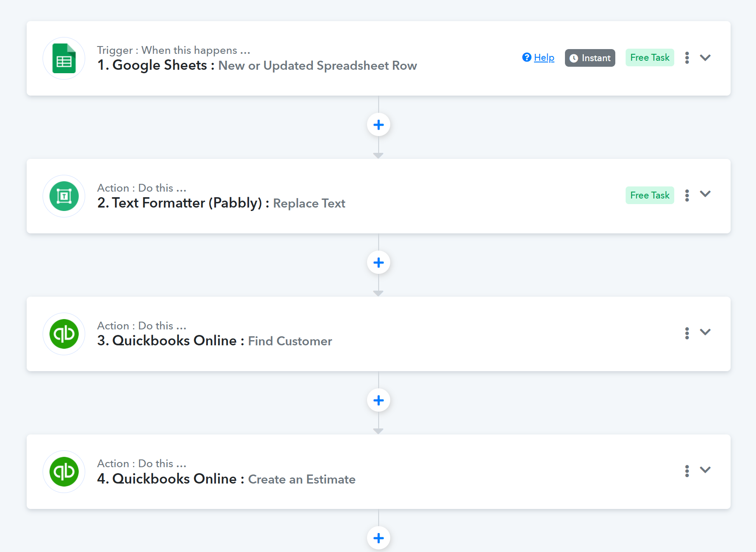Open three-dot menu for Create an Estimate step

coord(687,471)
